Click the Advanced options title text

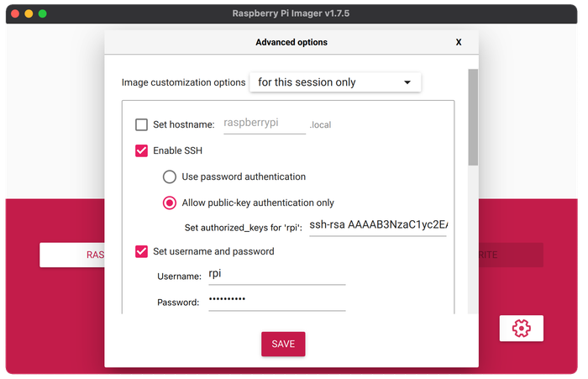(291, 42)
